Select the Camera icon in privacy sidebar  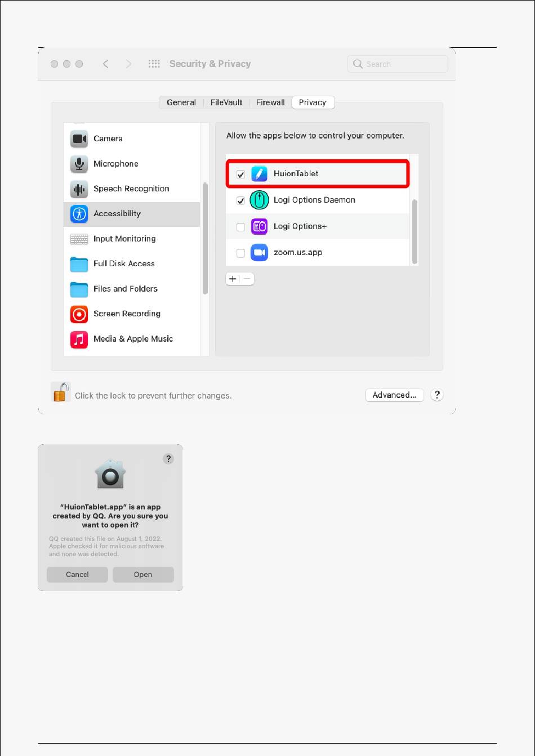[x=79, y=138]
